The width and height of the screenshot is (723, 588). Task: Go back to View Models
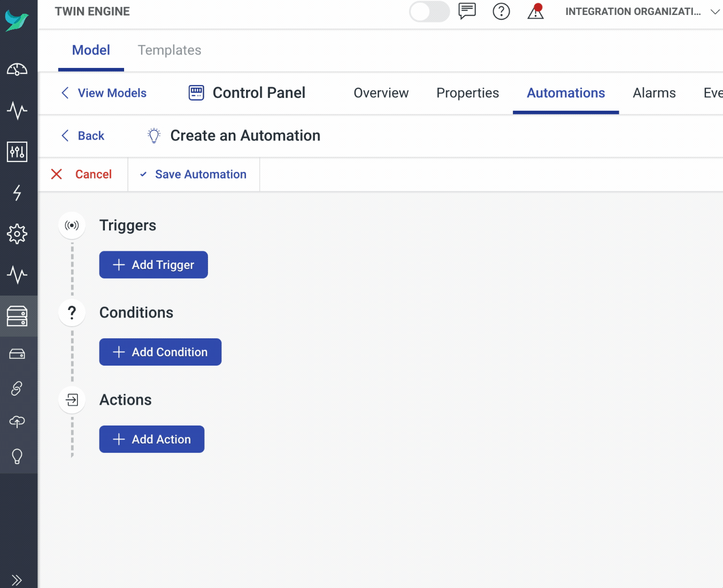click(x=104, y=93)
